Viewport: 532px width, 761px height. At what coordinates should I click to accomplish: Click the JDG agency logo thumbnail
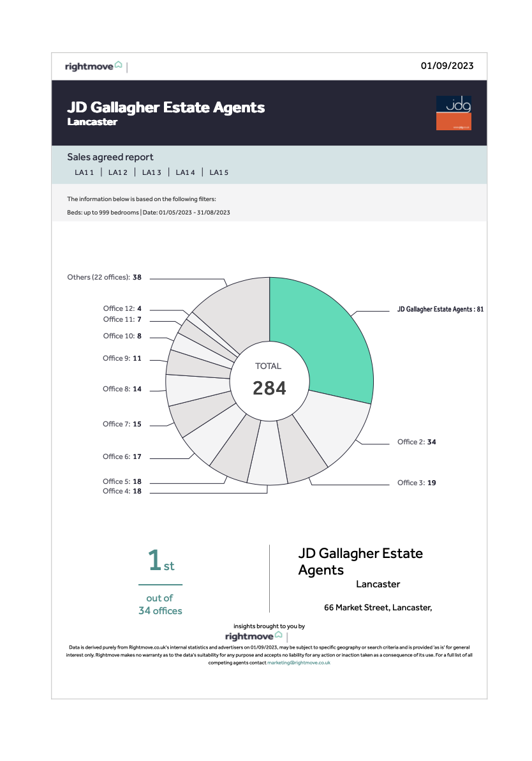coord(453,113)
